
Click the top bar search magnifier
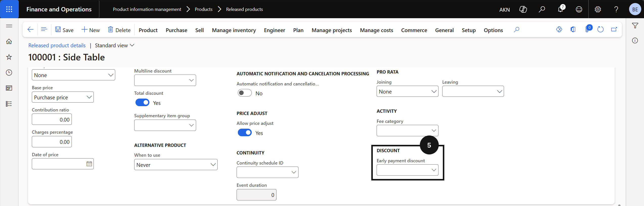pyautogui.click(x=542, y=9)
